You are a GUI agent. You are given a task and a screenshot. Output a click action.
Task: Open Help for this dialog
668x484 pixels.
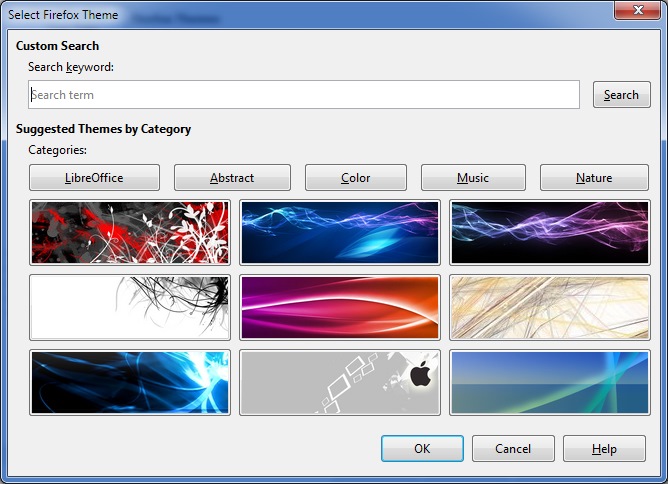tap(605, 449)
